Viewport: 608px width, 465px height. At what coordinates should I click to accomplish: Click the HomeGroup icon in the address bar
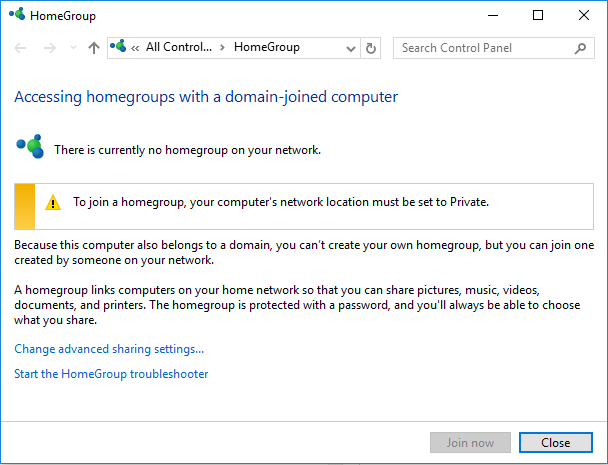coord(118,46)
